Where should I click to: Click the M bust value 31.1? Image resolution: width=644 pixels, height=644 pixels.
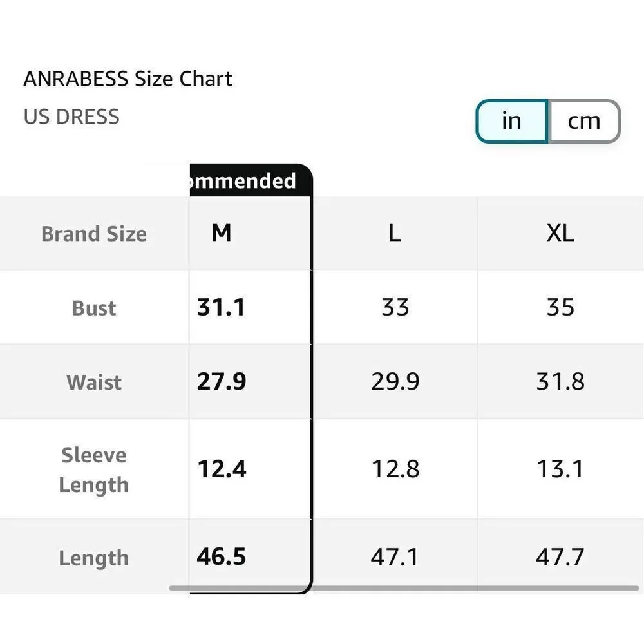point(221,307)
